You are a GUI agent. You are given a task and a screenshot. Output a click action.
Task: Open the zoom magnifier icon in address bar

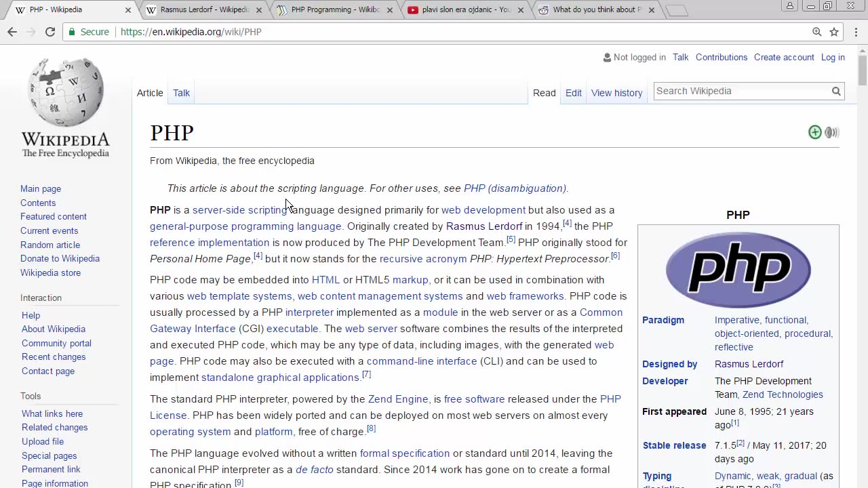(817, 32)
